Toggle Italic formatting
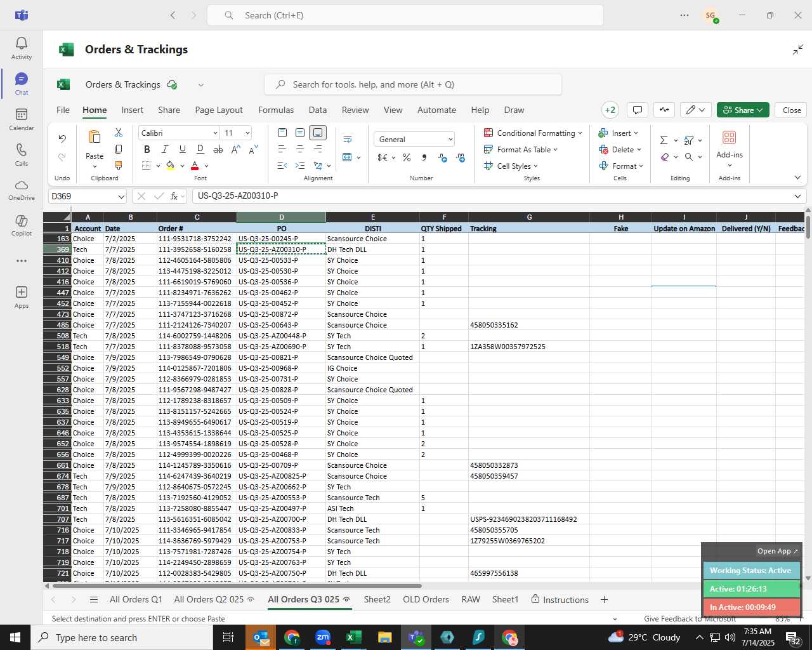812x650 pixels. (x=165, y=150)
